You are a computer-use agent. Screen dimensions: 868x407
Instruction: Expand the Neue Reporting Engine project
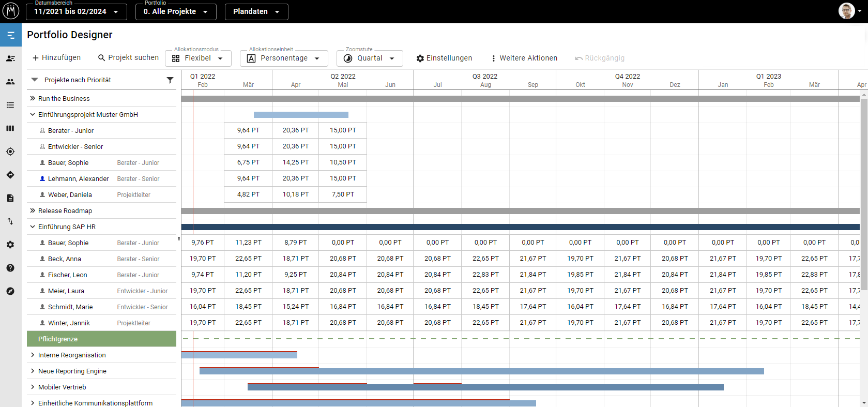click(33, 371)
